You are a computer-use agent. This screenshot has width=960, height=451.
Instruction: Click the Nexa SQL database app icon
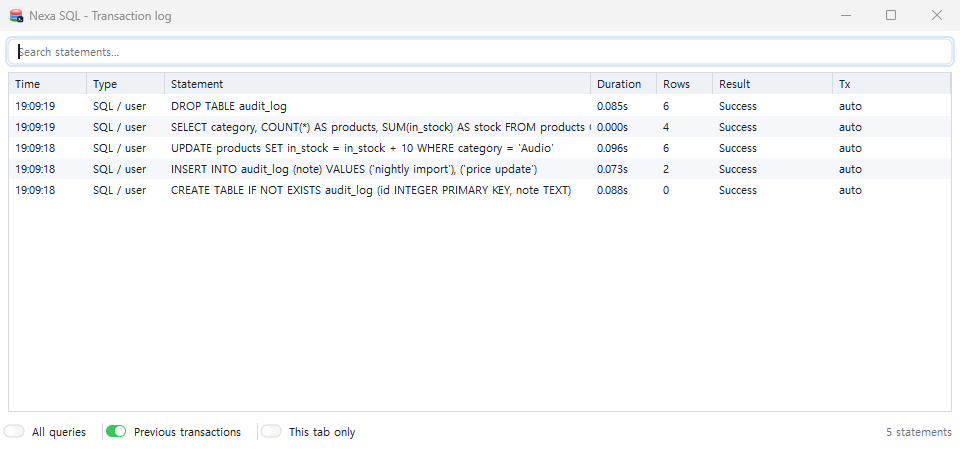click(17, 16)
